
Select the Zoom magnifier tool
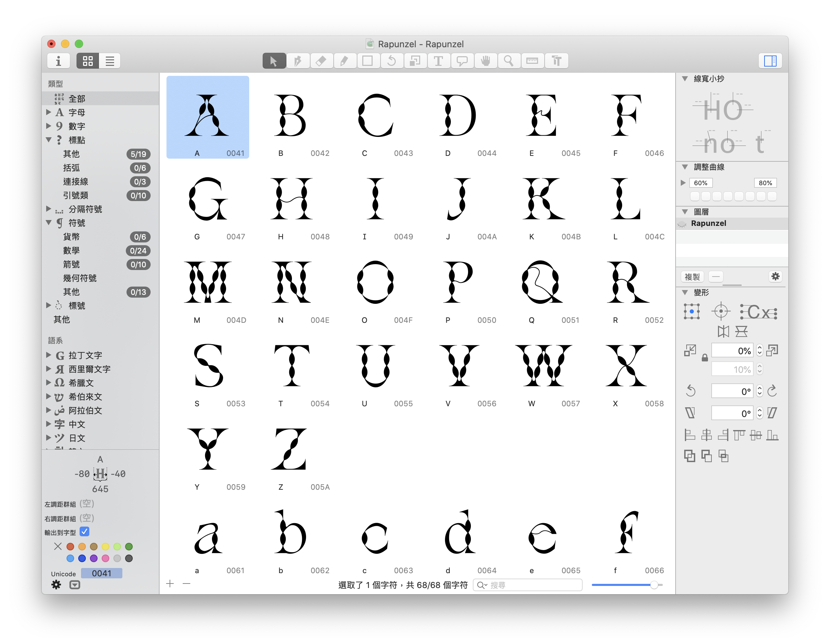pyautogui.click(x=508, y=61)
